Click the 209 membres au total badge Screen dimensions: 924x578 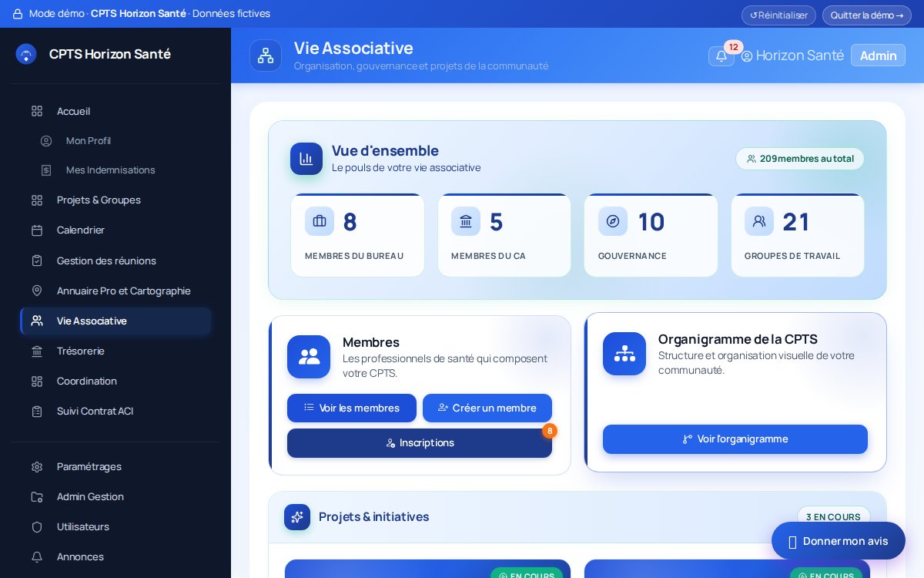coord(800,159)
